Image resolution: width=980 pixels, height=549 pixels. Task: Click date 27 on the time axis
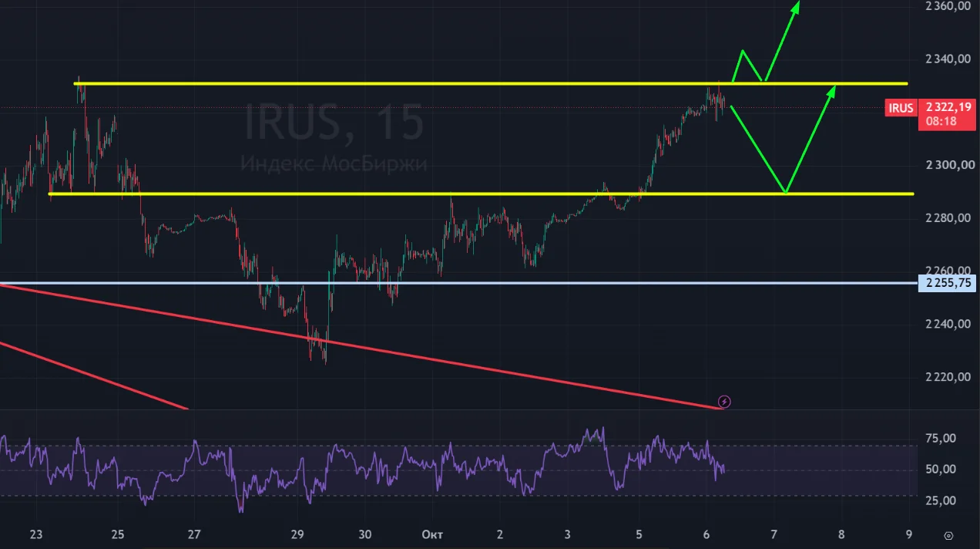194,534
